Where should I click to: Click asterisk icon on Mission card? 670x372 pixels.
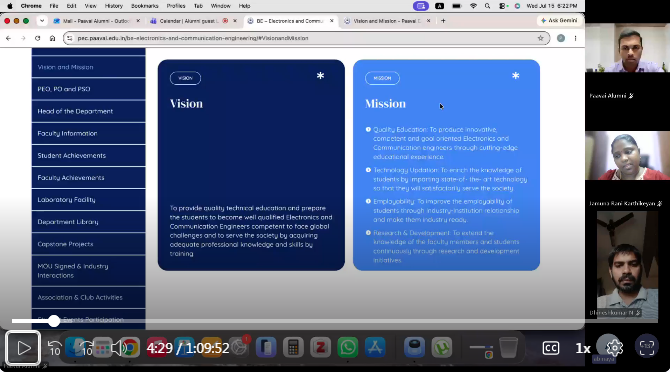tap(516, 76)
